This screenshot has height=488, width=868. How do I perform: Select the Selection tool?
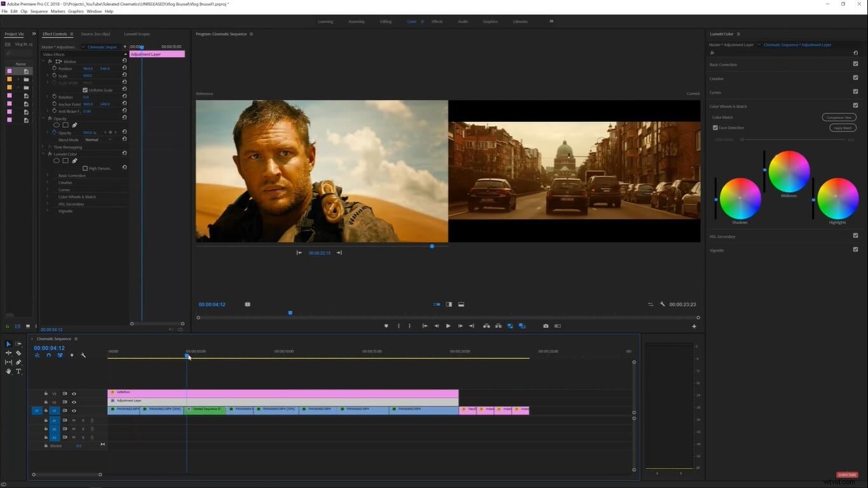tap(8, 343)
